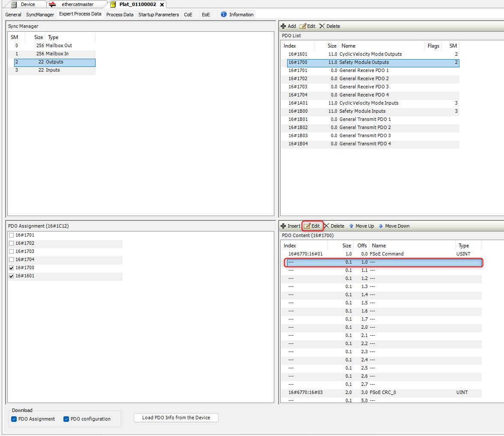The image size is (504, 436).
Task: Click Edit icon above PDO List
Action: coord(303,26)
